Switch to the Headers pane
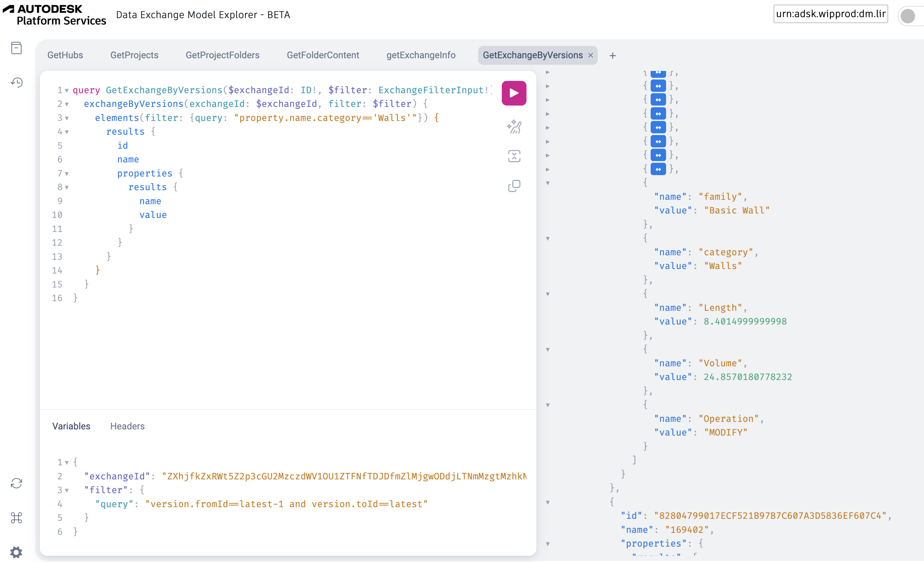Viewport: 924px width, 562px height. (x=127, y=426)
